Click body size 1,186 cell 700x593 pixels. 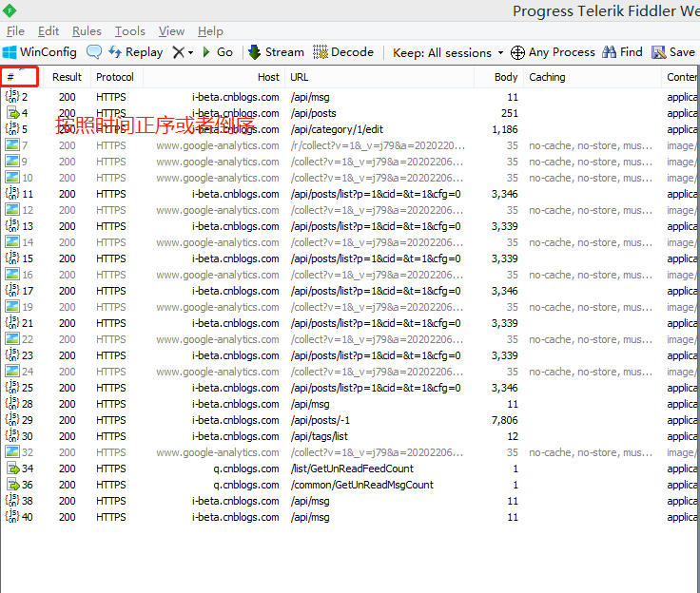pyautogui.click(x=504, y=129)
